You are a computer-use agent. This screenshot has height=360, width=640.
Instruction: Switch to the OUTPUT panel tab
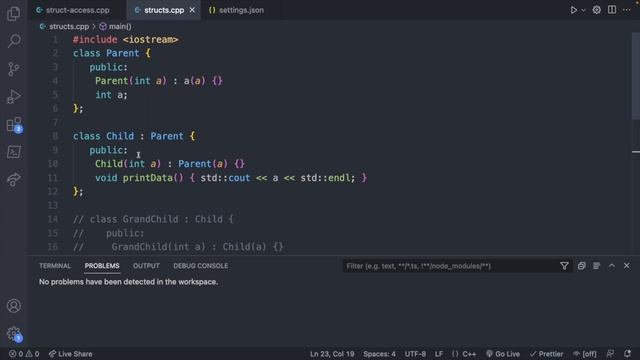[146, 266]
